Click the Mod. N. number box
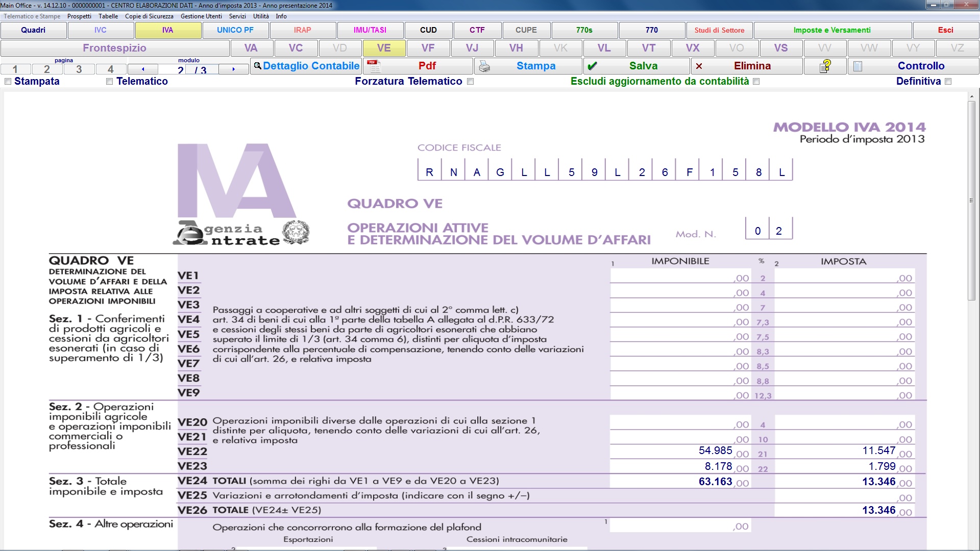 click(x=769, y=229)
